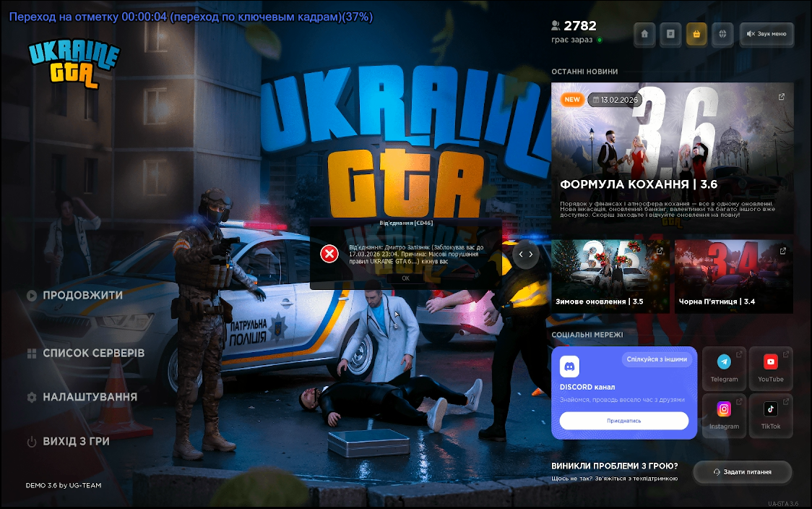Click the grid icon beside СПИСОК СЕРВЕРІВ
Image resolution: width=812 pixels, height=509 pixels.
pyautogui.click(x=32, y=354)
